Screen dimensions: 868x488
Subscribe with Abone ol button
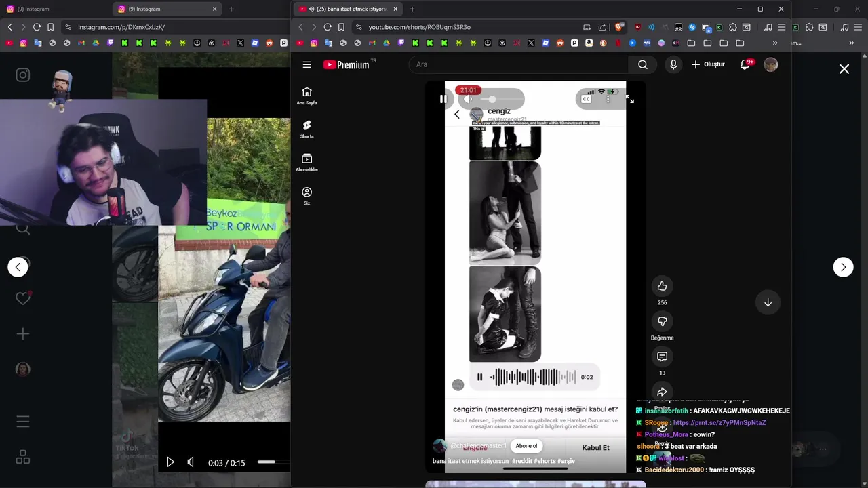[526, 446]
